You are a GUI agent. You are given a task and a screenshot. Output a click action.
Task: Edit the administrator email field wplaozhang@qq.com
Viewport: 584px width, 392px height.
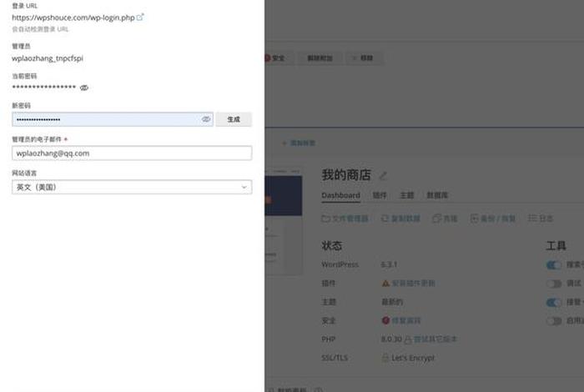[x=132, y=153]
